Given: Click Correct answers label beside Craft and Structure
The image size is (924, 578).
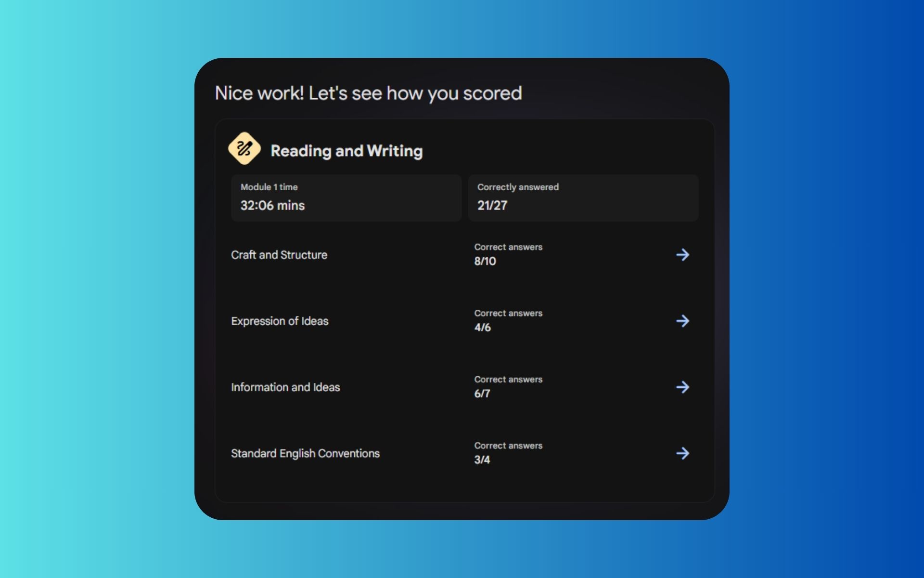Looking at the screenshot, I should pos(508,247).
